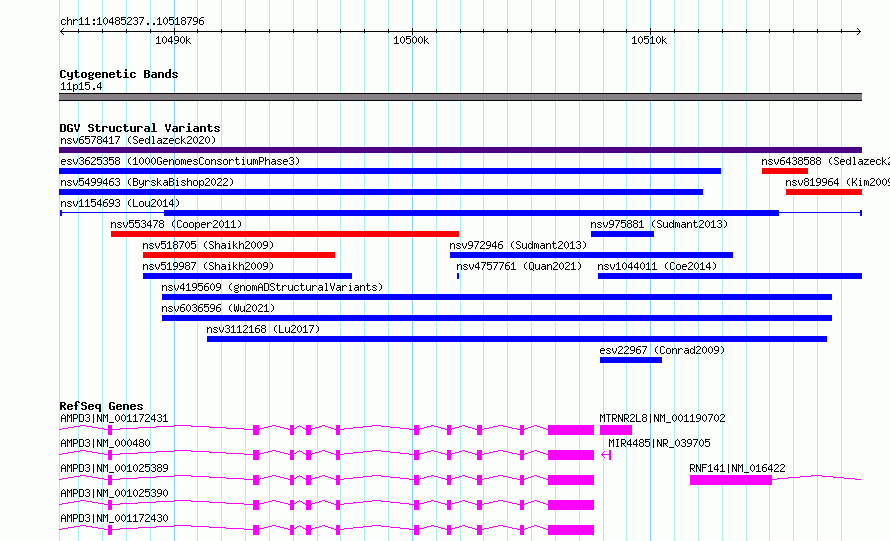The image size is (890, 541).
Task: Open the nsv518705 (Shaikh2009) label
Action: point(208,245)
